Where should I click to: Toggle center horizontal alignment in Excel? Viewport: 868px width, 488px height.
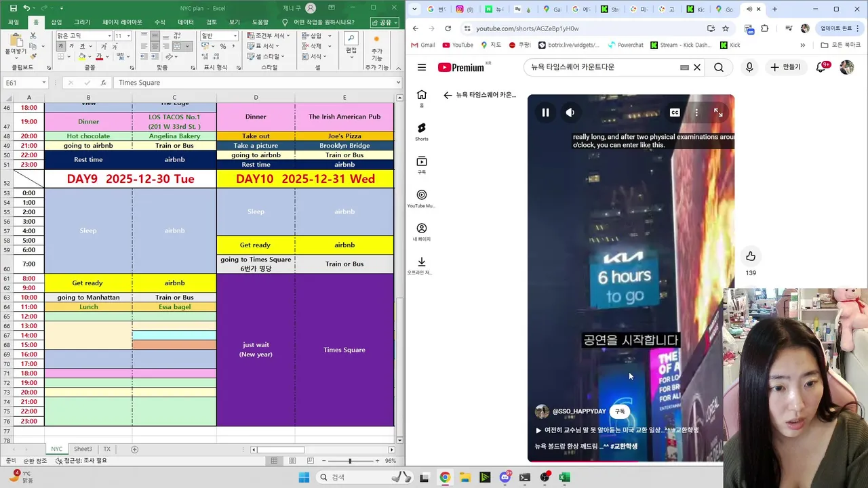(155, 46)
